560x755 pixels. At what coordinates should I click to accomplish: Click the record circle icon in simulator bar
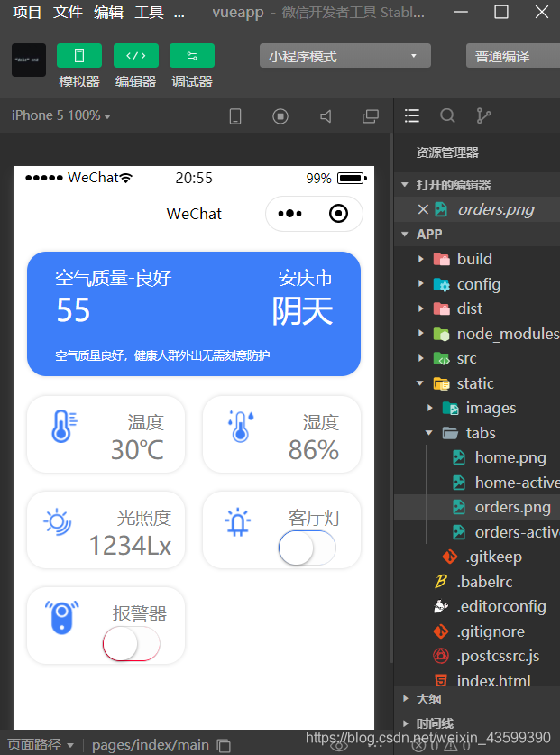(x=280, y=116)
